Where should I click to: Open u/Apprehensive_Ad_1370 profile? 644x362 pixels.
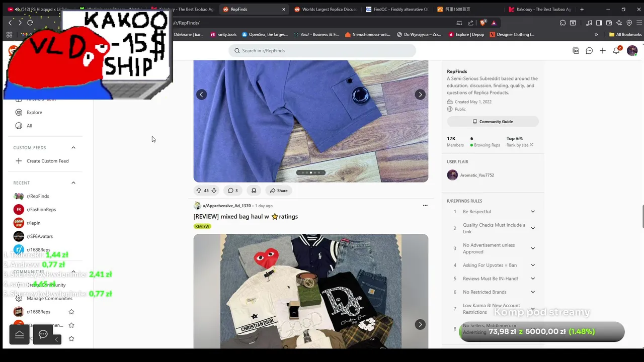click(226, 206)
